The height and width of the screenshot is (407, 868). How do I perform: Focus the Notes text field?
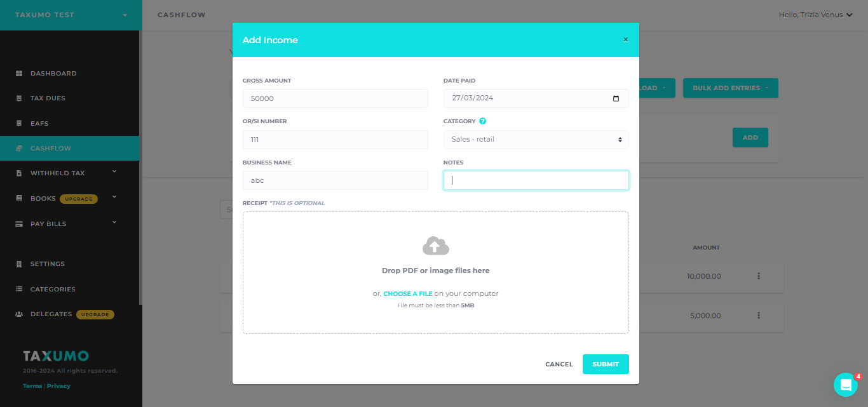coord(536,180)
